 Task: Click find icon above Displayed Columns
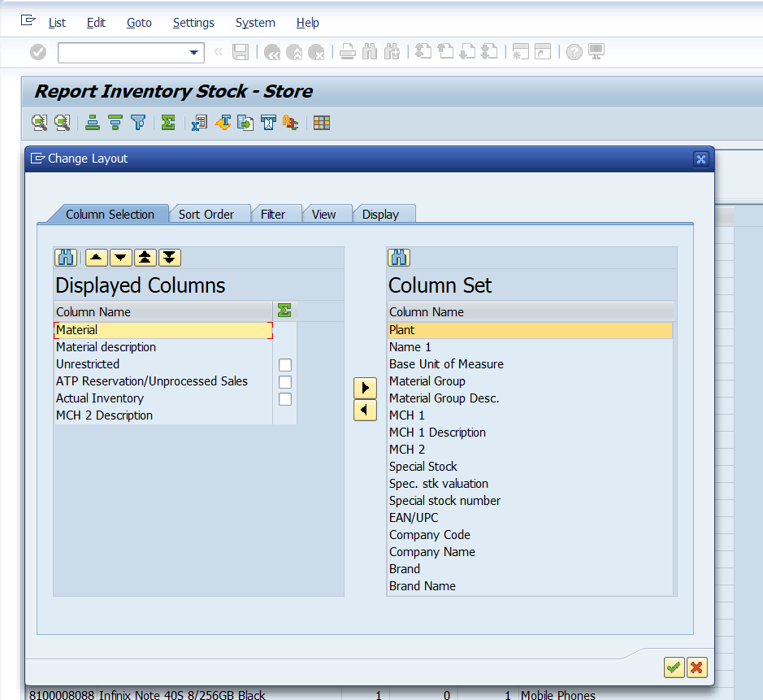66,258
